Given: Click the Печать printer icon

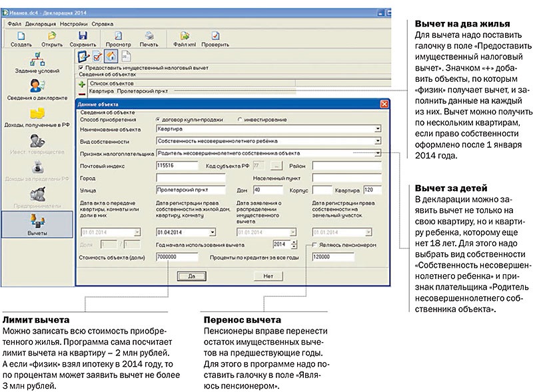Looking at the screenshot, I should 149,37.
